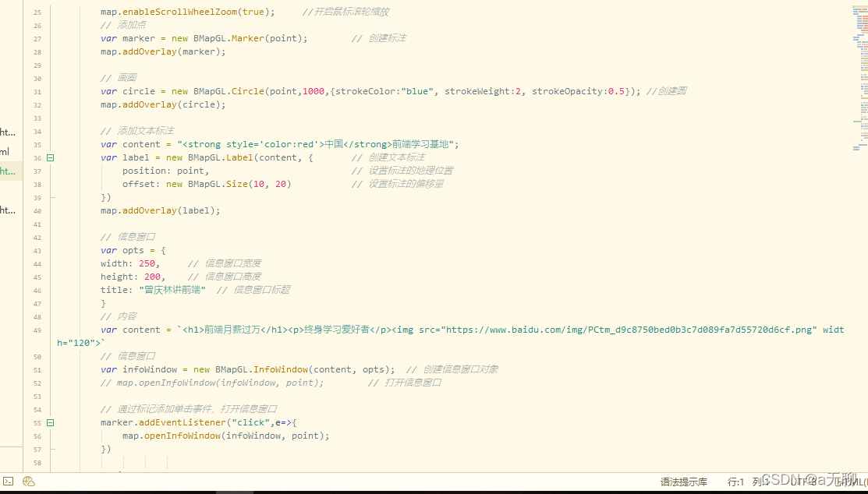The image size is (868, 494).
Task: Click the web browser run icon bottom-left
Action: point(28,481)
